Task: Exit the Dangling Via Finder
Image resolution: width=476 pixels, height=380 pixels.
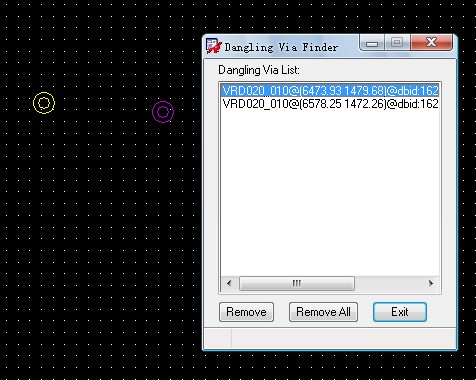Action: pos(400,312)
